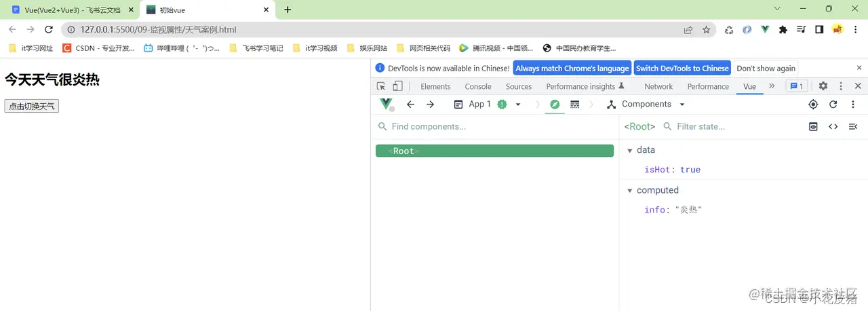Screen dimensions: 868x311
Task: Reload the current page
Action: 48,30
